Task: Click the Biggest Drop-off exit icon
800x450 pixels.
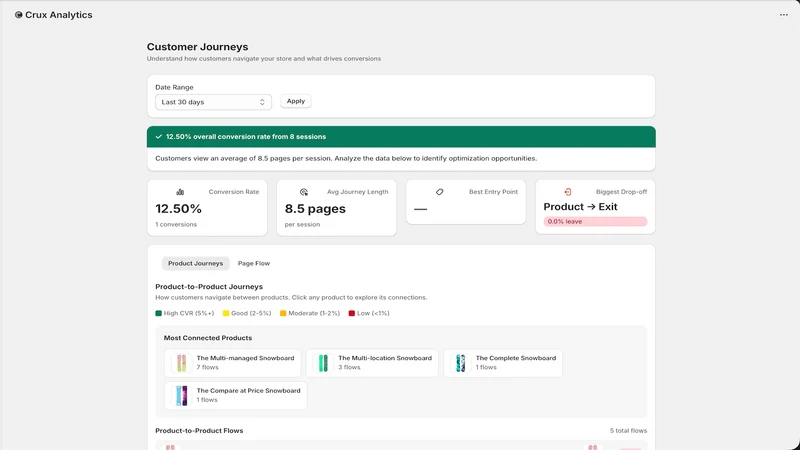Action: click(x=568, y=192)
